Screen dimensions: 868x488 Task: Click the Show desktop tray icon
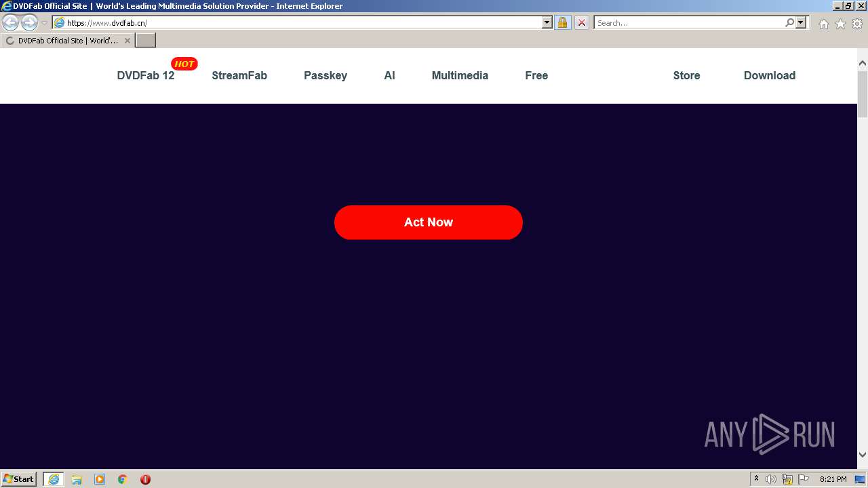[x=861, y=479]
